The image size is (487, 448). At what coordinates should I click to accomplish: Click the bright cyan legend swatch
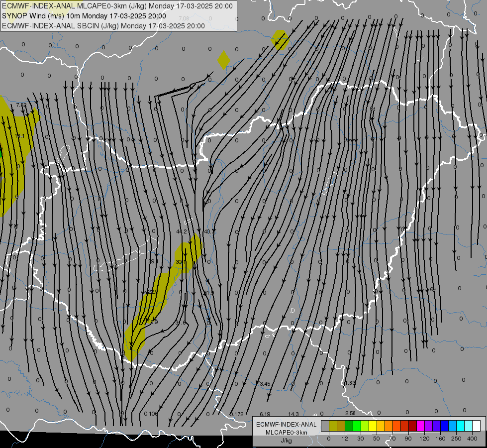pyautogui.click(x=460, y=426)
